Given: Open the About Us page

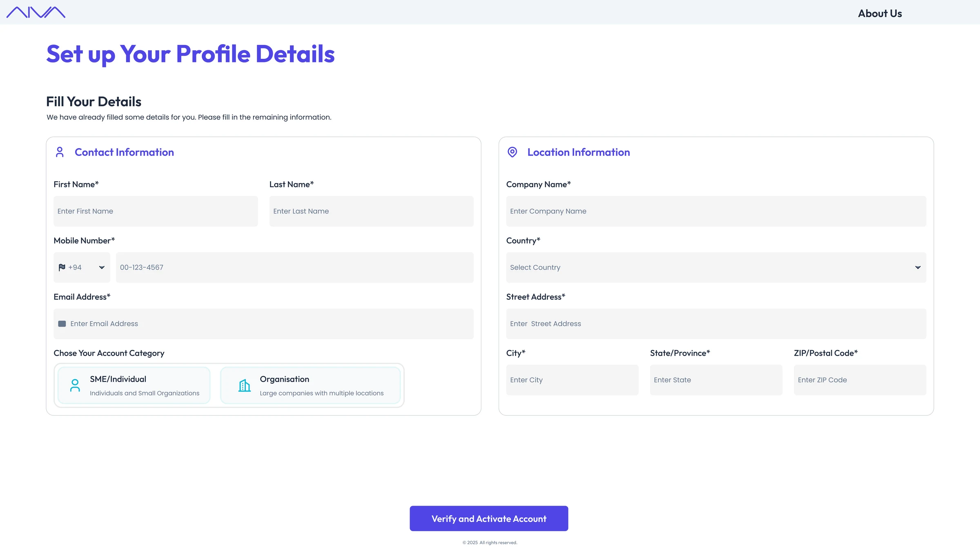Looking at the screenshot, I should tap(880, 13).
